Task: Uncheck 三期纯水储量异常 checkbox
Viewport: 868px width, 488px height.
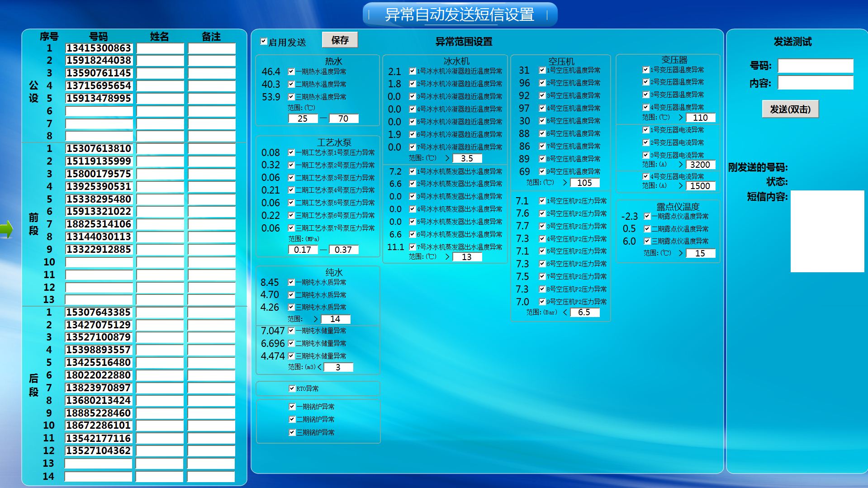Action: tap(292, 356)
